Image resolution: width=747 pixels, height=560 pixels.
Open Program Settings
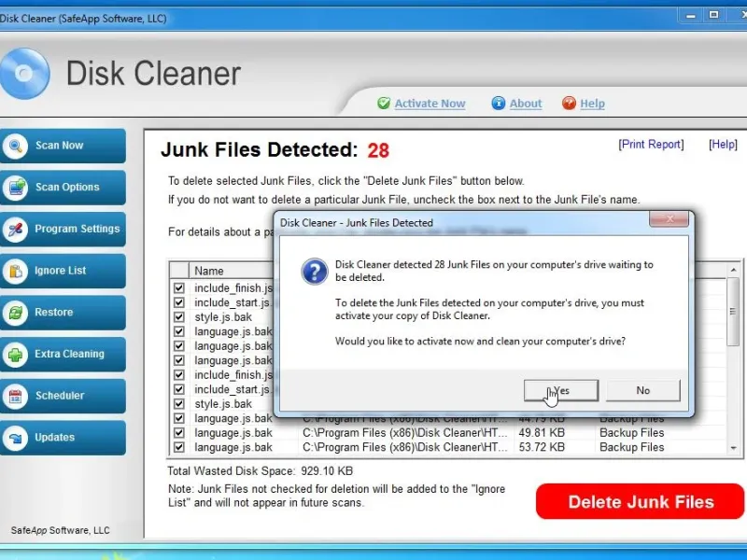pyautogui.click(x=63, y=229)
